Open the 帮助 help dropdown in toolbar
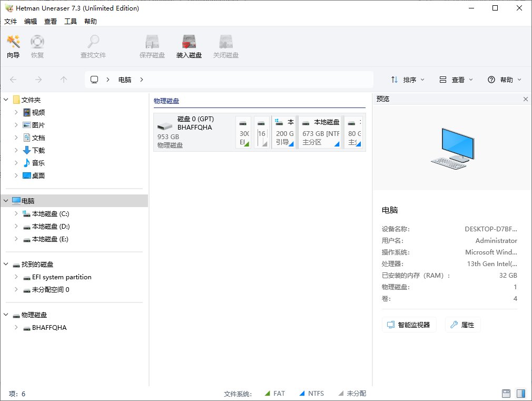Image resolution: width=532 pixels, height=401 pixels. click(x=505, y=80)
